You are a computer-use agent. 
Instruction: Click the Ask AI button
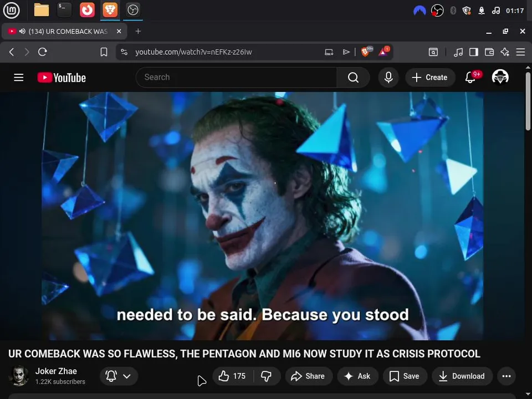357,376
